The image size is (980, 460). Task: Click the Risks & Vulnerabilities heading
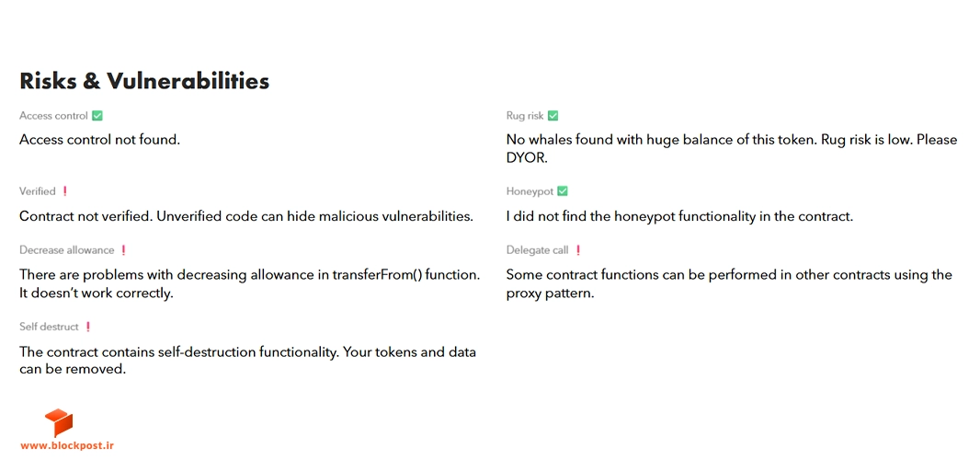click(144, 81)
